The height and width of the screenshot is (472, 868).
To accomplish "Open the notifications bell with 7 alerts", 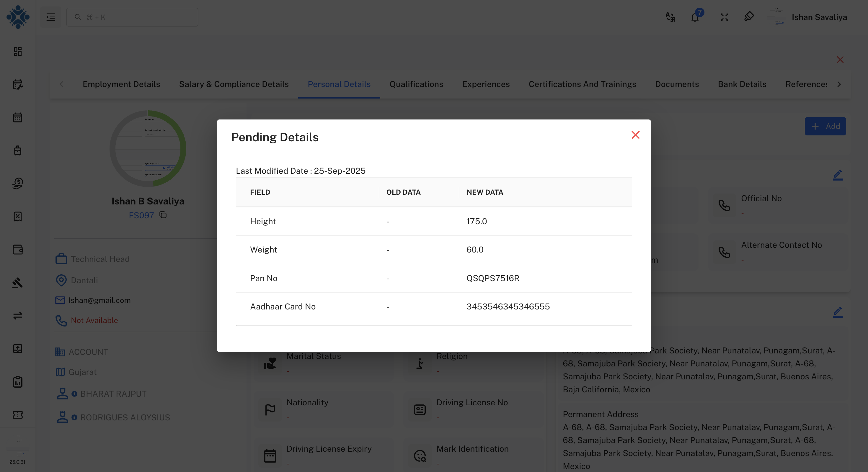I will click(x=695, y=17).
